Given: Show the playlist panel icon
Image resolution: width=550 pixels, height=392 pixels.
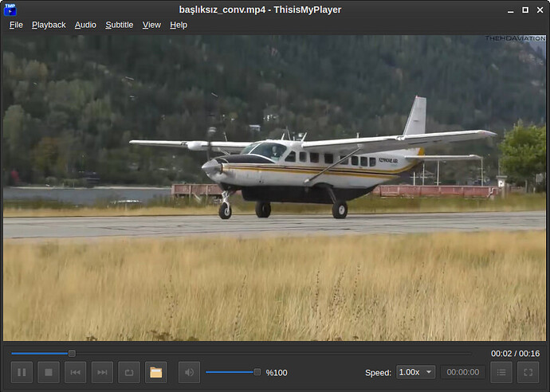Looking at the screenshot, I should point(501,372).
